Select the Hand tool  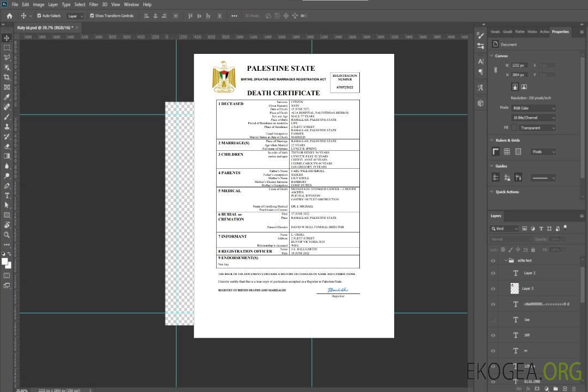tap(7, 225)
